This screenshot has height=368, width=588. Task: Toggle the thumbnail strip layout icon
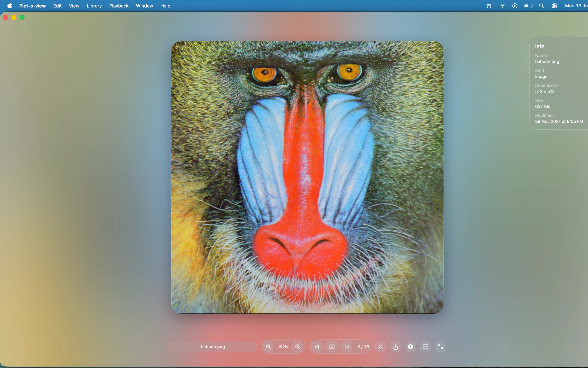click(425, 347)
